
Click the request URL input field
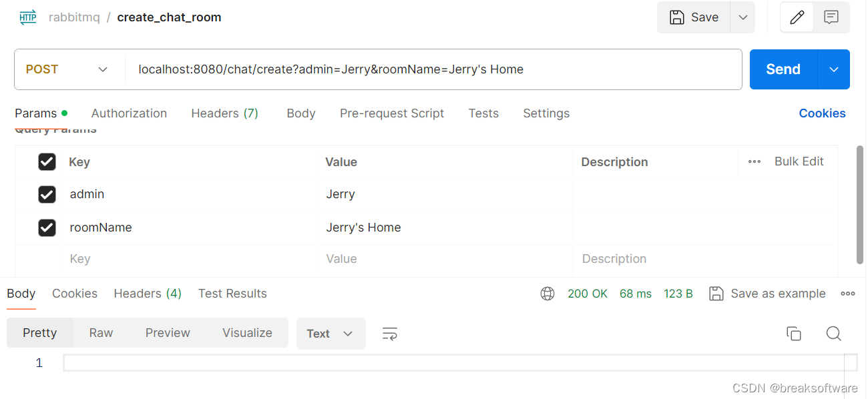(427, 69)
